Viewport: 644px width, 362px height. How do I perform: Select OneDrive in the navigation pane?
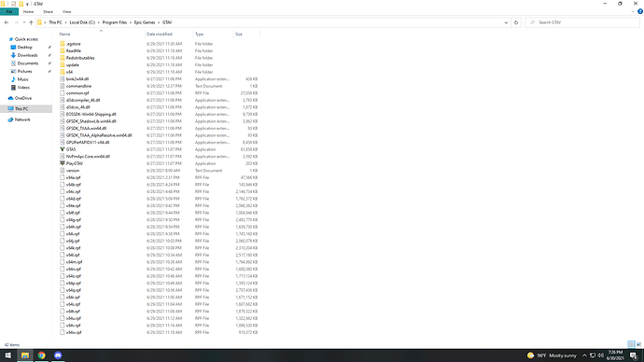click(23, 98)
